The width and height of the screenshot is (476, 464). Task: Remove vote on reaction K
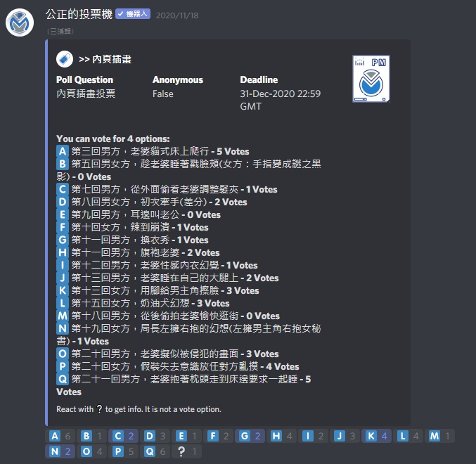(376, 436)
